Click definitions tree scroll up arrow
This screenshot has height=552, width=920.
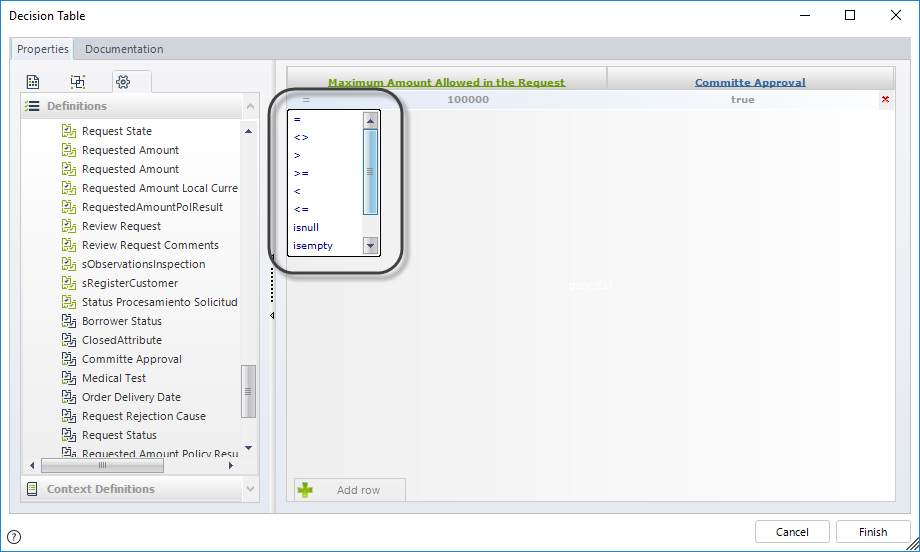249,131
